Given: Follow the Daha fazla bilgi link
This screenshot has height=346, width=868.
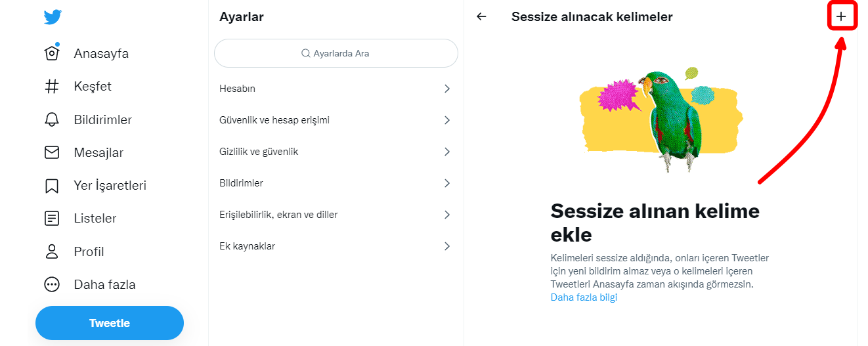Looking at the screenshot, I should coord(584,297).
